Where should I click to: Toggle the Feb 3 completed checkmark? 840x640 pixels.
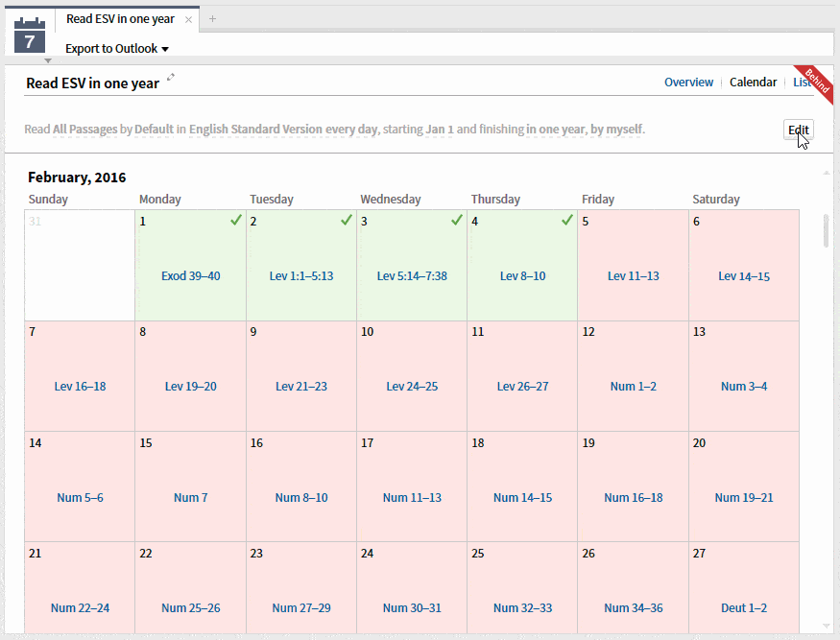coord(457,220)
